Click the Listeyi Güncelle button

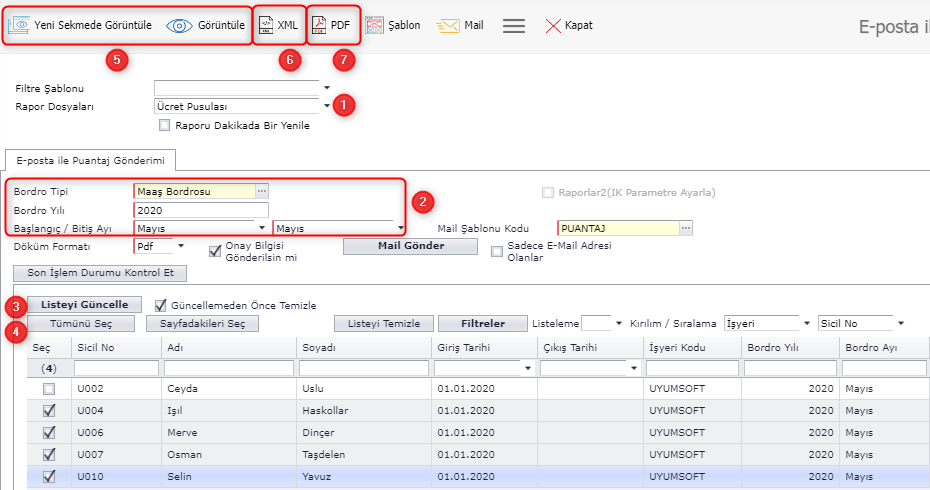coord(84,304)
